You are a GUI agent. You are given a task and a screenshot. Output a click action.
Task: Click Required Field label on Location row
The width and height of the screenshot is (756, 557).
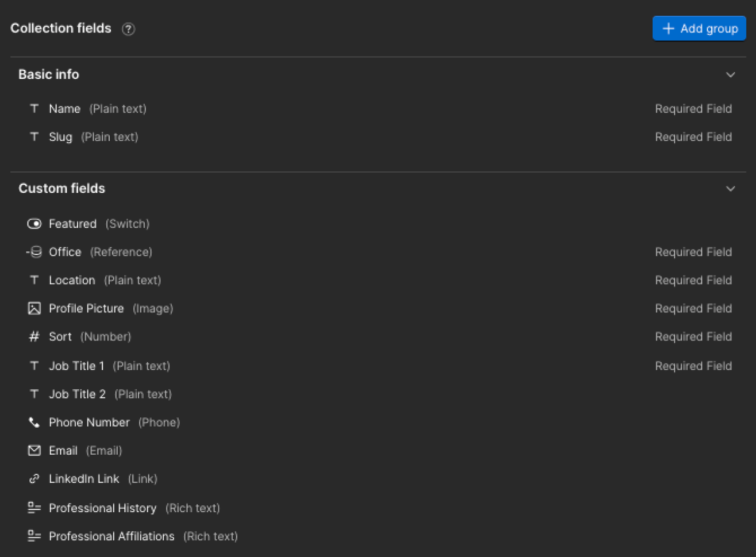[x=693, y=280]
